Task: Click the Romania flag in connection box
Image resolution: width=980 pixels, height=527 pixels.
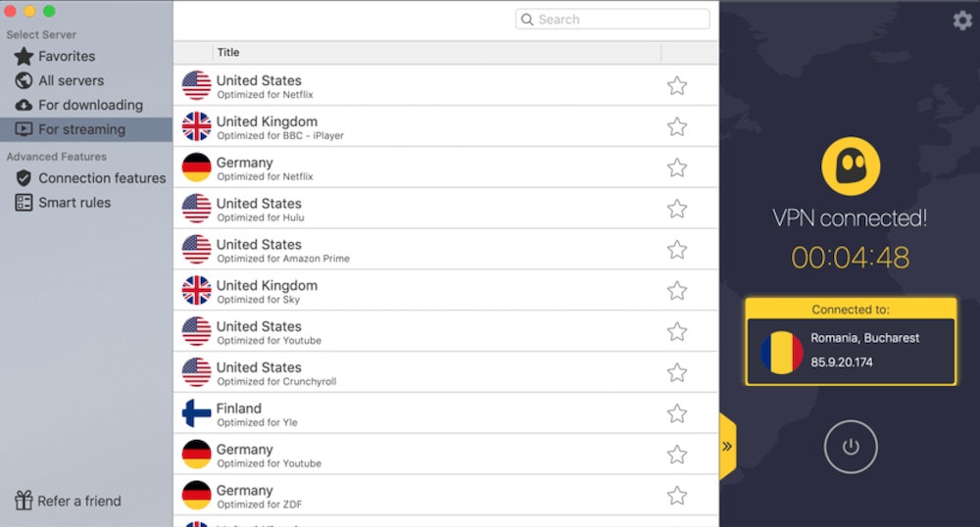Action: pos(781,351)
